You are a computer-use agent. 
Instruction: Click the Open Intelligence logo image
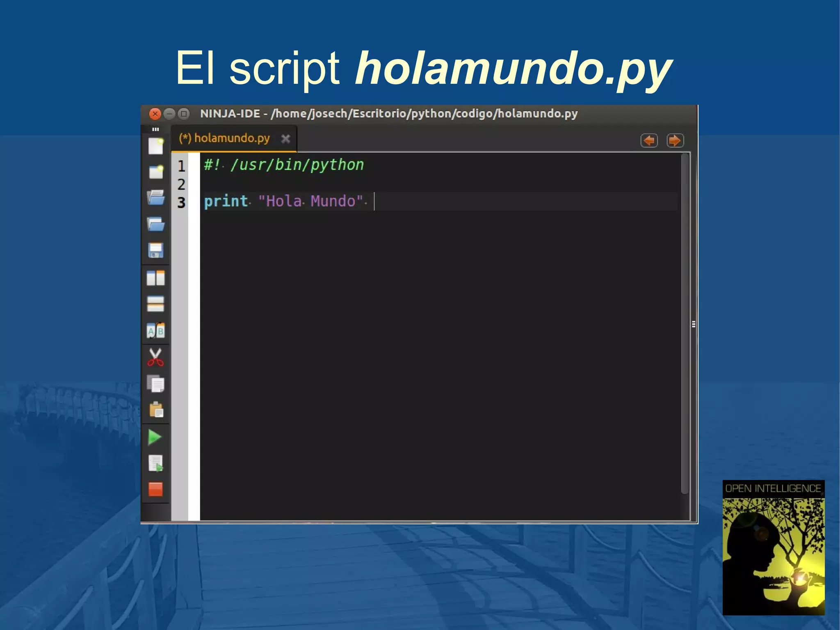774,548
